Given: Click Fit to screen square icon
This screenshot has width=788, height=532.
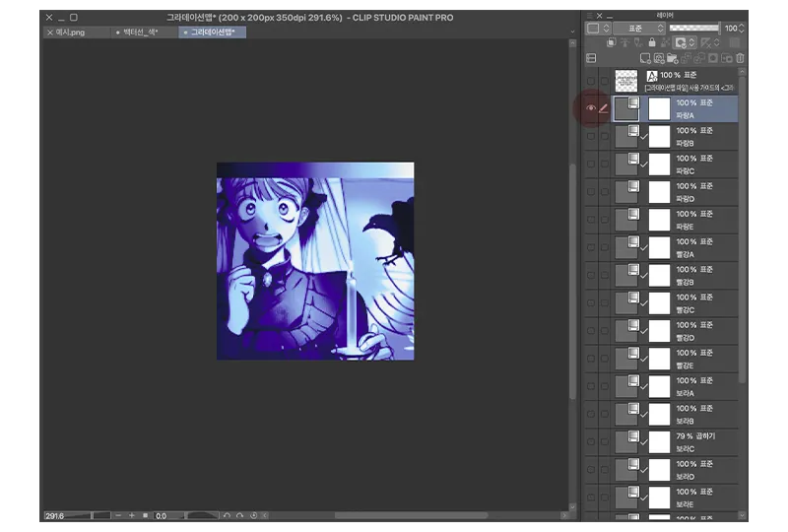Looking at the screenshot, I should pyautogui.click(x=145, y=515).
